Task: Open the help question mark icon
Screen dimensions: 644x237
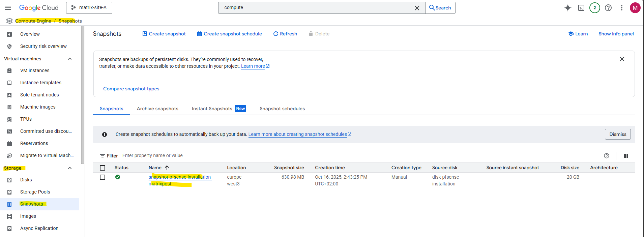Action: [608, 8]
